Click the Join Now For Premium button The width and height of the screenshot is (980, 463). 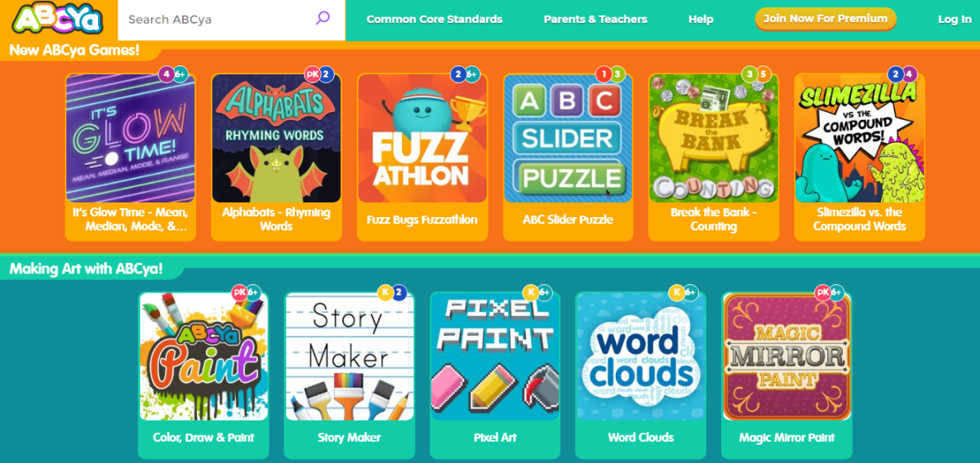[x=826, y=19]
